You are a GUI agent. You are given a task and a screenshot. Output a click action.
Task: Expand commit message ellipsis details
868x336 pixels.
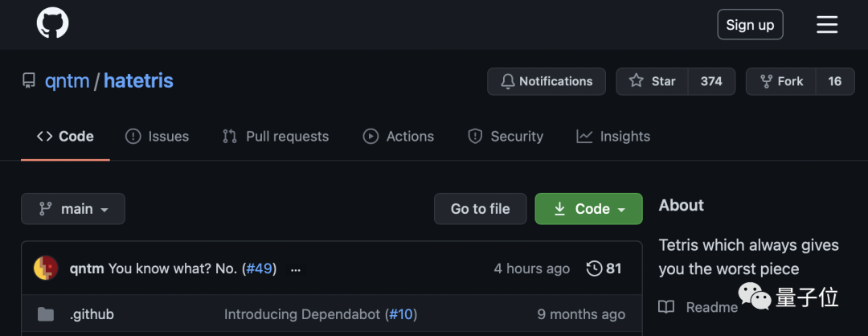tap(296, 268)
